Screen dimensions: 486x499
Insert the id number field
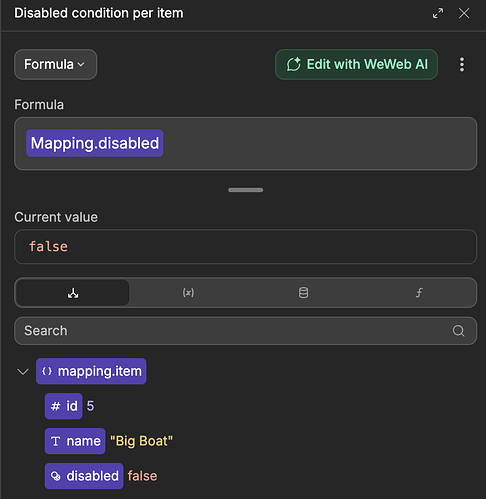(64, 406)
